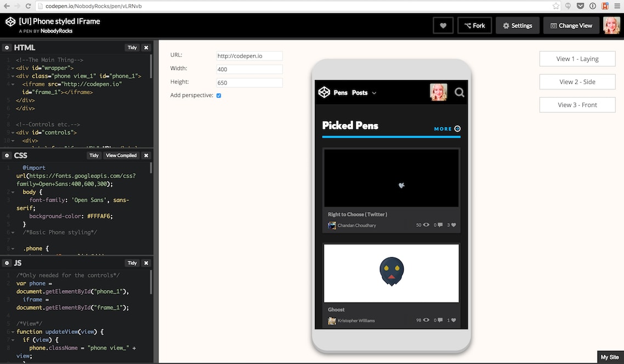Image resolution: width=624 pixels, height=364 pixels.
Task: Select Pens in the phone preview navigation
Action: [339, 93]
